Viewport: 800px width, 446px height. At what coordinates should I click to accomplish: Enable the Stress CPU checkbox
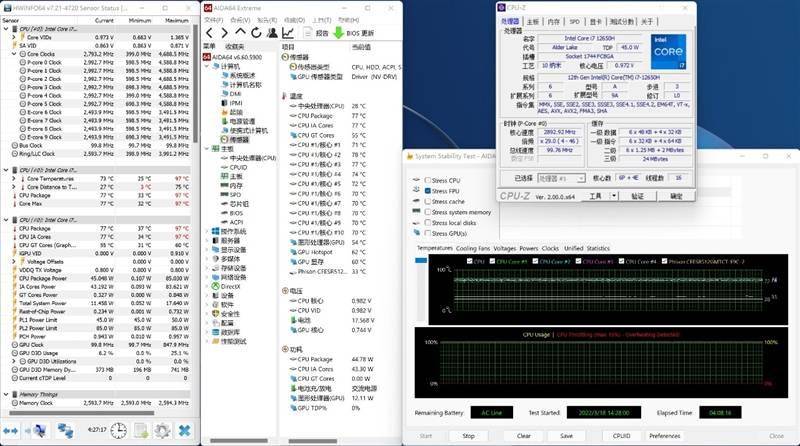(x=428, y=180)
